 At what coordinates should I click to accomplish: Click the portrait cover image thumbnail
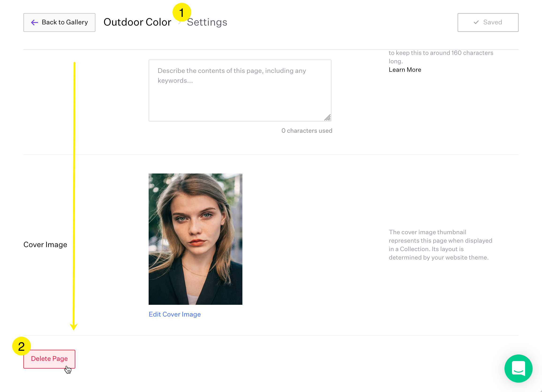pyautogui.click(x=195, y=239)
